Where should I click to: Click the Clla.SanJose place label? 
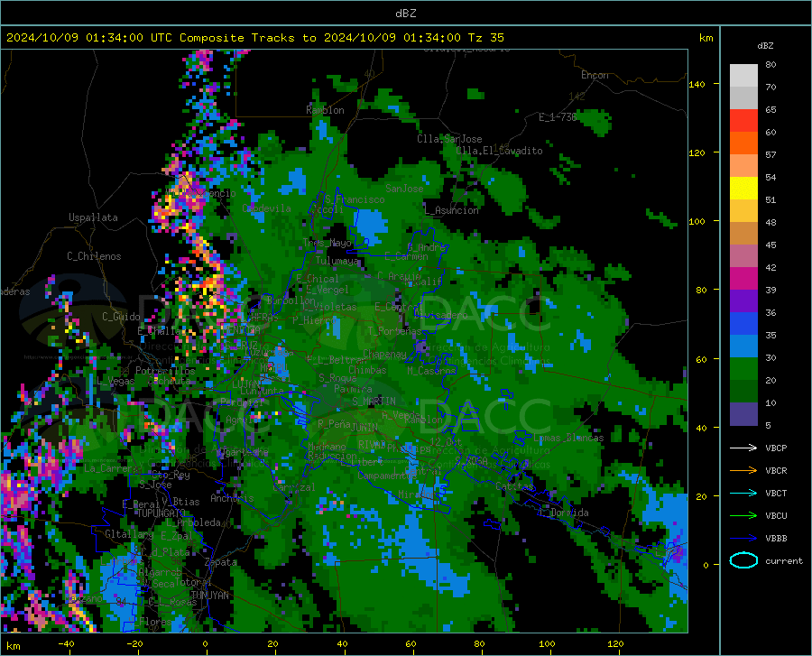(x=449, y=139)
